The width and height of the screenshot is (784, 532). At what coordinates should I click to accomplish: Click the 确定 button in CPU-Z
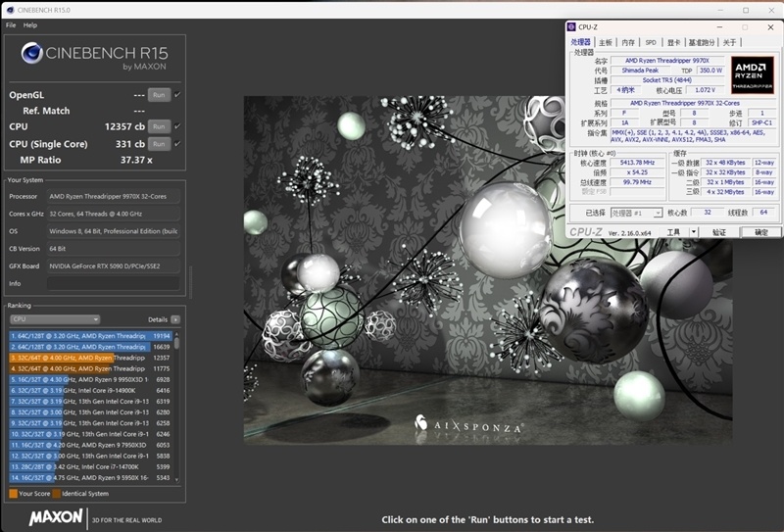(x=760, y=232)
